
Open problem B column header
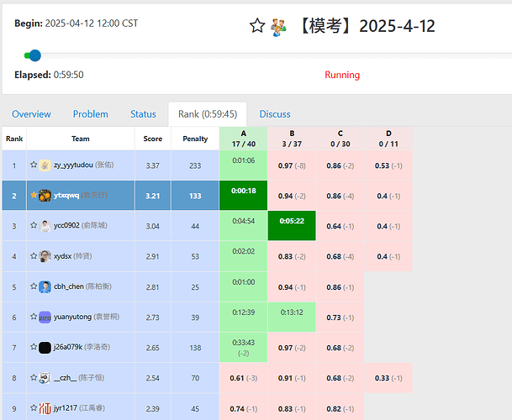tap(292, 139)
